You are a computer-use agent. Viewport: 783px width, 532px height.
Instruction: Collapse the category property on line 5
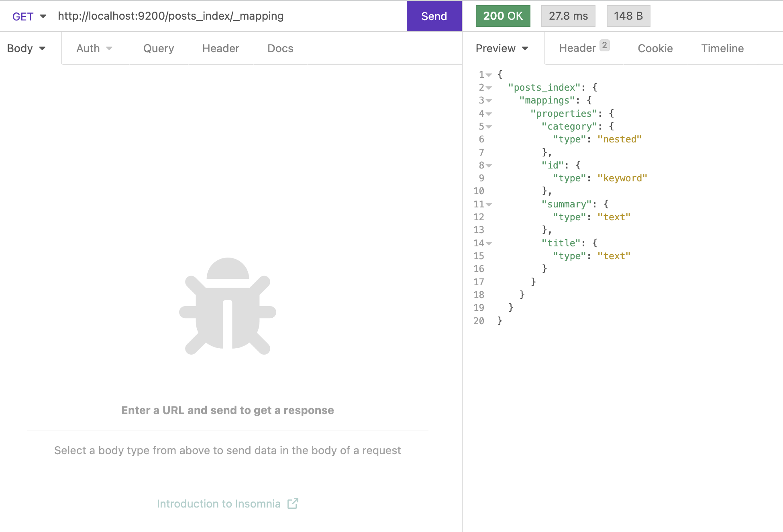click(x=489, y=127)
